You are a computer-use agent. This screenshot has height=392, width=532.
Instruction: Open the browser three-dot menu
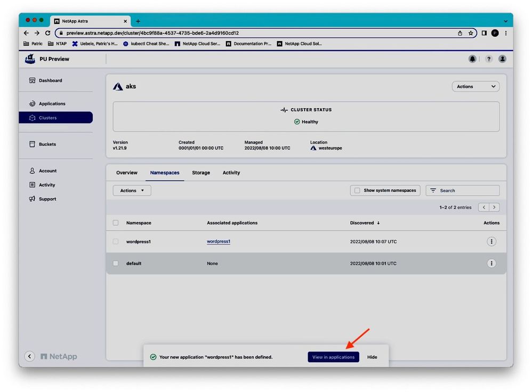pos(506,33)
